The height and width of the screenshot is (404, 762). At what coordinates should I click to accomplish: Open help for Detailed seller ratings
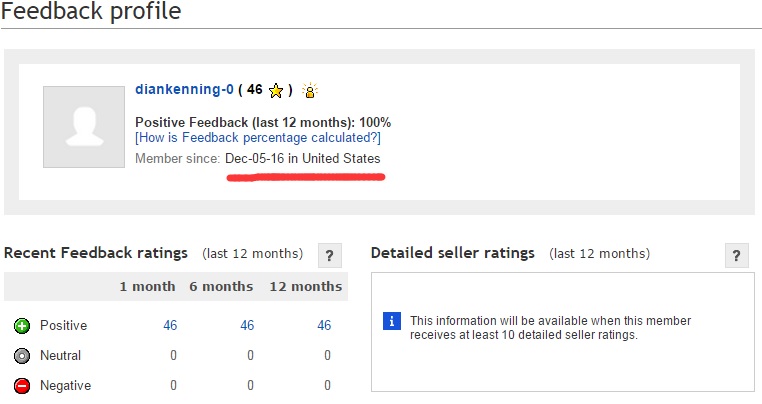click(737, 255)
